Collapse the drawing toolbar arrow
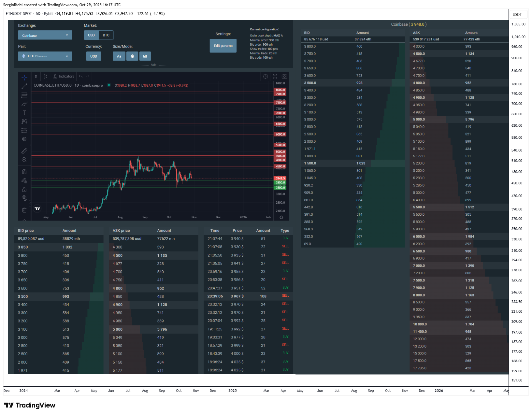Viewport: 532px width, 415px height. point(30,203)
